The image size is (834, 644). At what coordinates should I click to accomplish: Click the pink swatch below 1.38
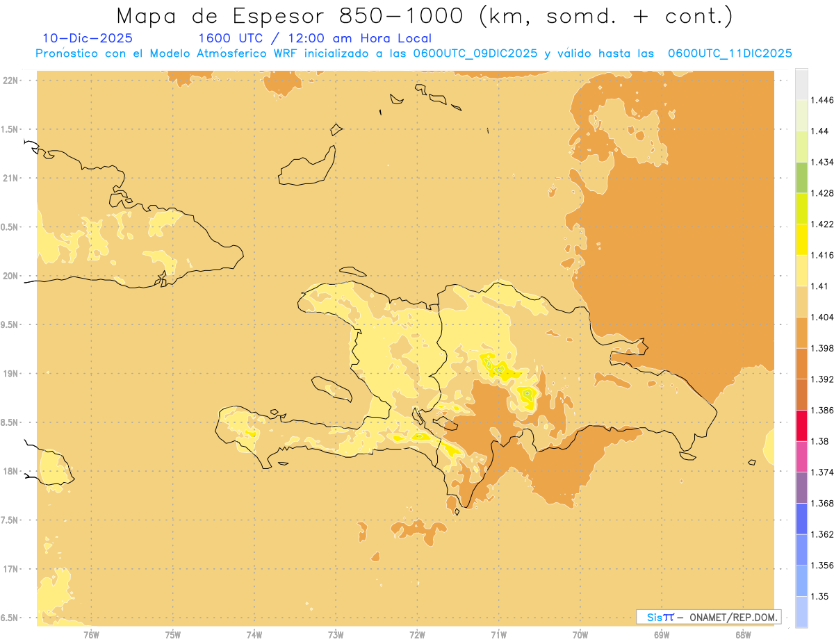802,456
